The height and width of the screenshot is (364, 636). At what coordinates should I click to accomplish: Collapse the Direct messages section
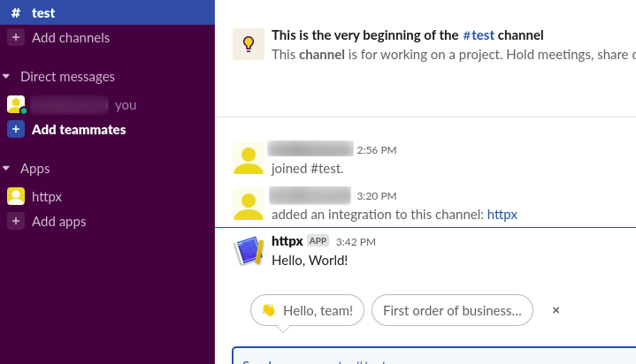8,77
